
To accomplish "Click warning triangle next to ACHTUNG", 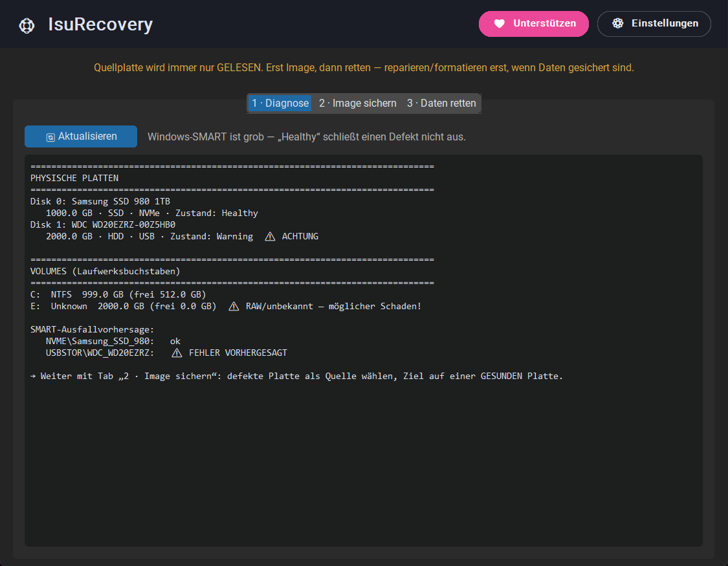I will tap(270, 237).
